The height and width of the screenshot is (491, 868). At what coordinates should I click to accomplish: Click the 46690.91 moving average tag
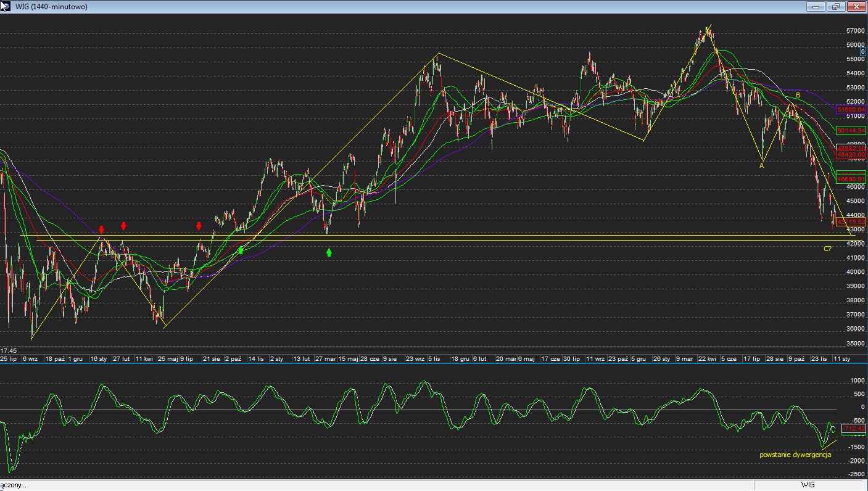pyautogui.click(x=851, y=179)
